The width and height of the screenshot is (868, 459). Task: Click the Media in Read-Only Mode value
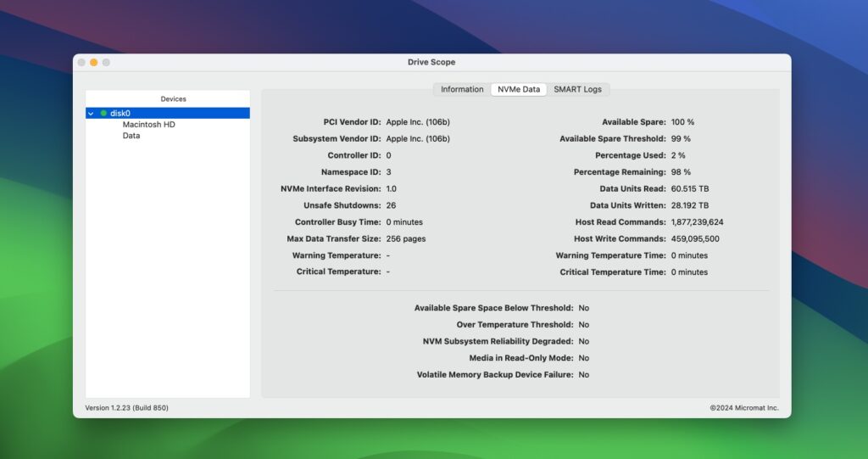[583, 358]
